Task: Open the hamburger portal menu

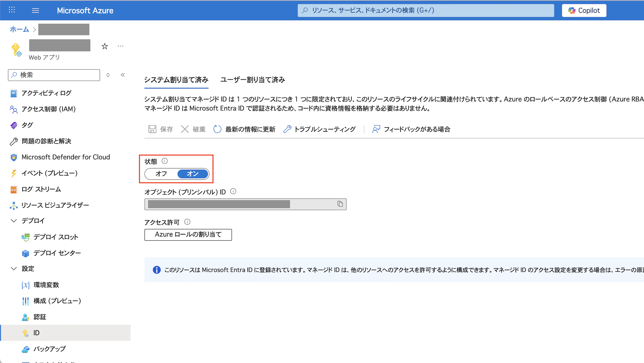Action: [x=35, y=10]
